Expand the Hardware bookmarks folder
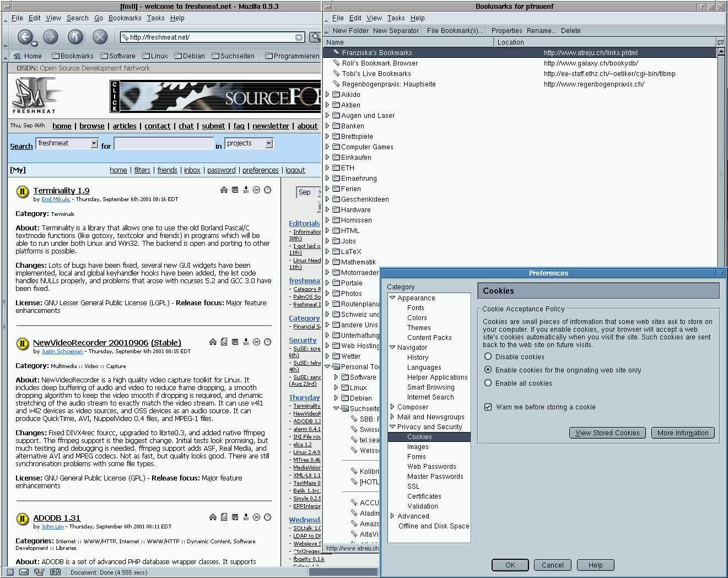This screenshot has width=728, height=578. [x=327, y=210]
